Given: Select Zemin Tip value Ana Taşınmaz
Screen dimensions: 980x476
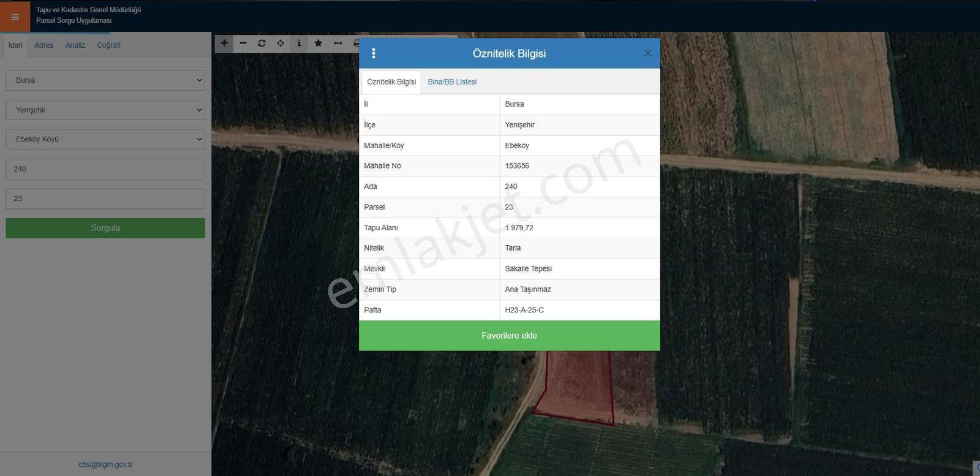Looking at the screenshot, I should coord(528,289).
